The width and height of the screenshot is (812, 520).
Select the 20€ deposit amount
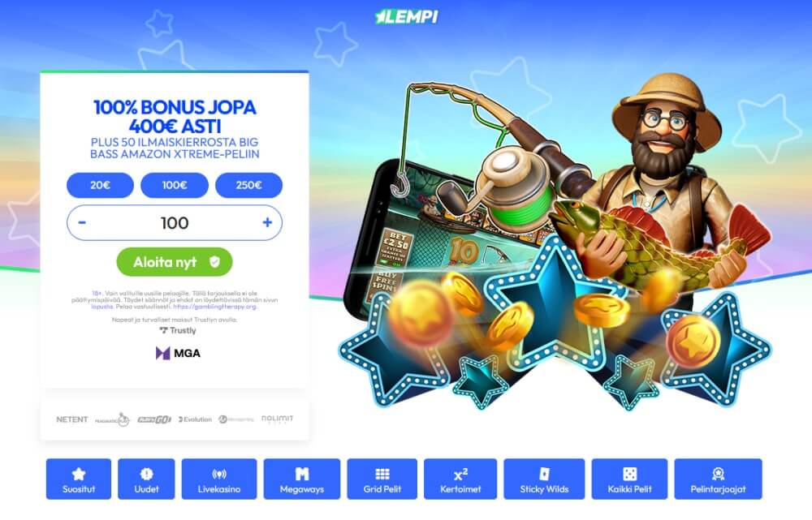coord(100,185)
